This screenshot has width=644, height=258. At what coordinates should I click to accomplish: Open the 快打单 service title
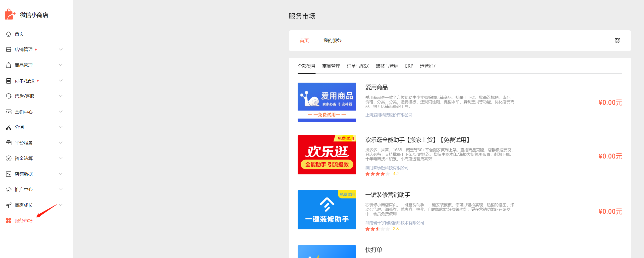[374, 250]
